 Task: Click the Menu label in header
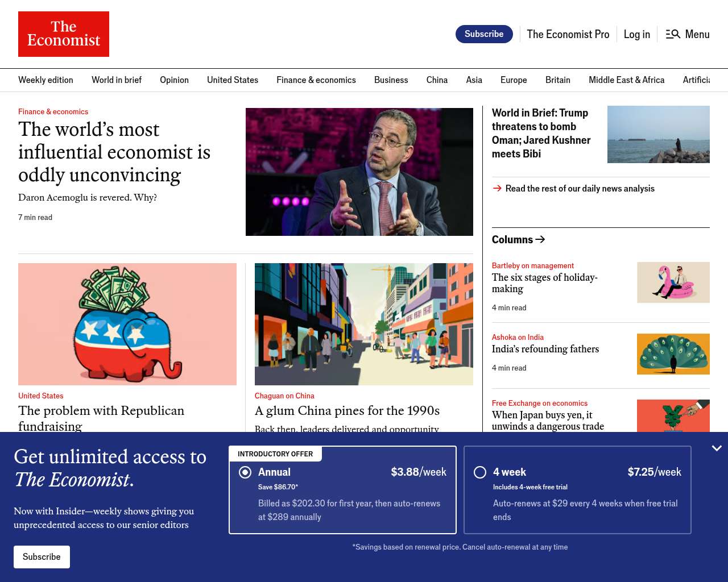pyautogui.click(x=697, y=34)
